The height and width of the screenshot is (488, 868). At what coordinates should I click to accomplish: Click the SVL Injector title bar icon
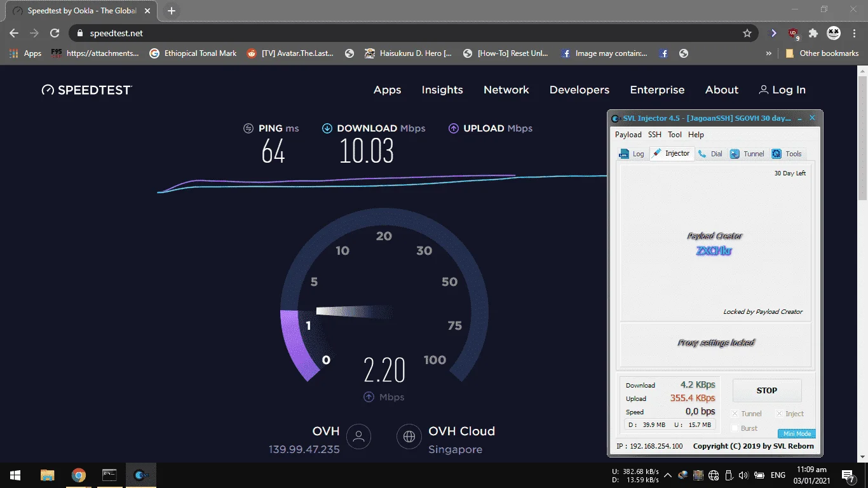point(615,118)
